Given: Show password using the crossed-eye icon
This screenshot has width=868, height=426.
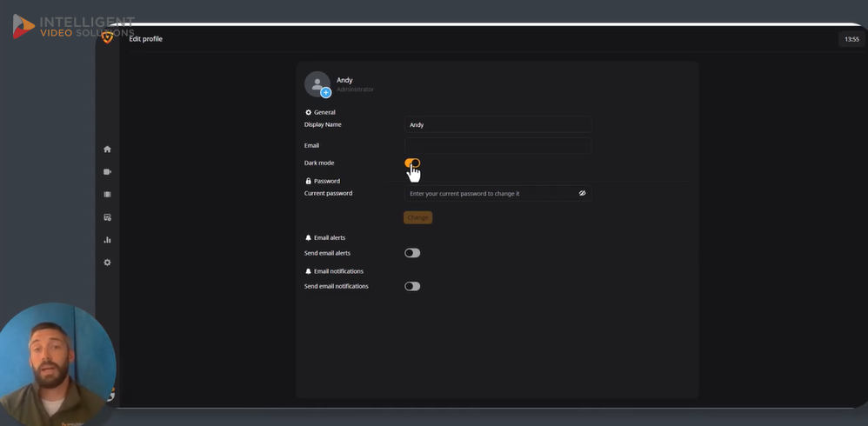Looking at the screenshot, I should tap(582, 194).
